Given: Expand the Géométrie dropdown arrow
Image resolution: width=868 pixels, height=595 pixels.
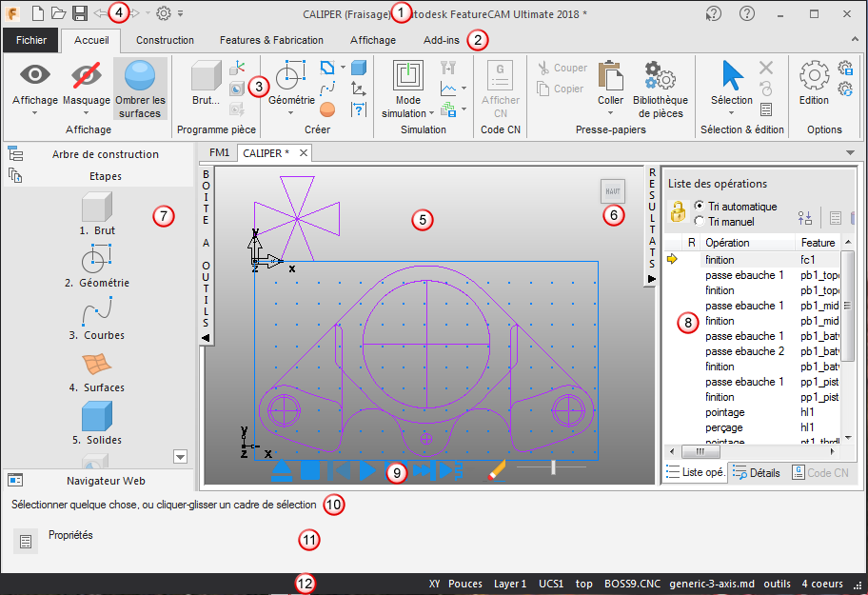Looking at the screenshot, I should click(x=290, y=113).
